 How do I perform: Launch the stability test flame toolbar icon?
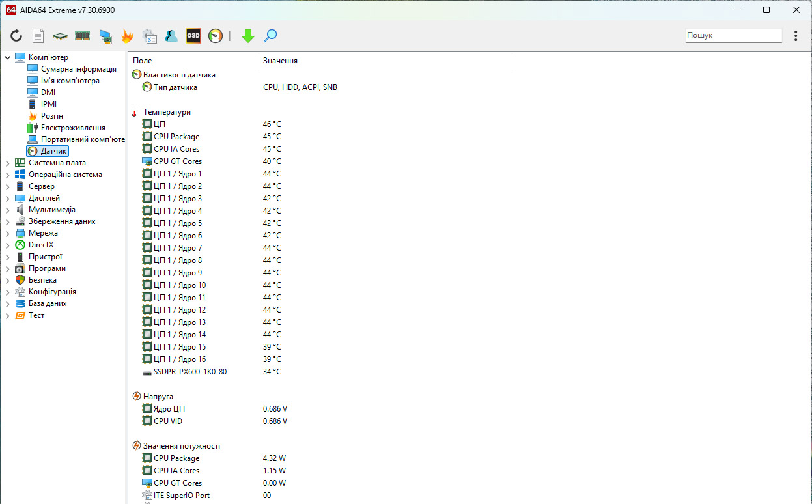[x=127, y=36]
